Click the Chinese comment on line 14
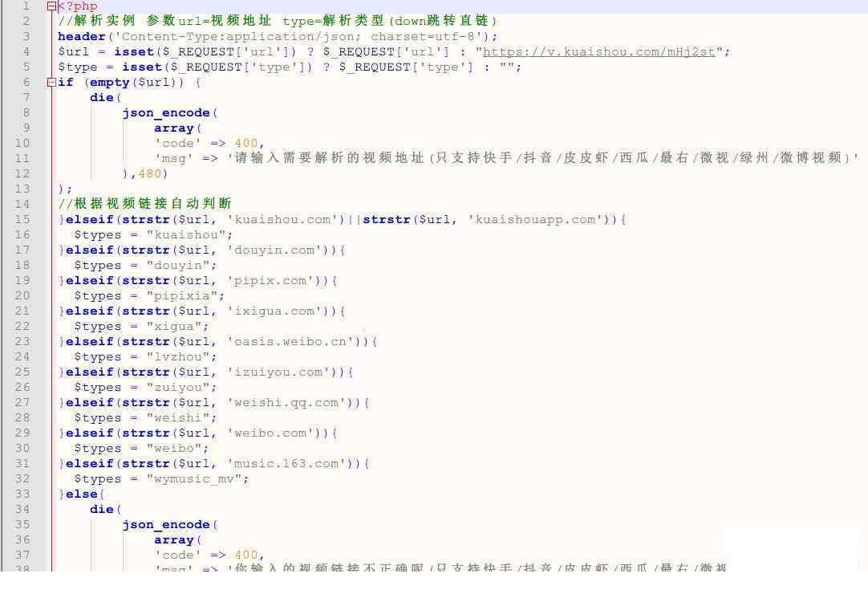The height and width of the screenshot is (590, 868). pos(144,204)
